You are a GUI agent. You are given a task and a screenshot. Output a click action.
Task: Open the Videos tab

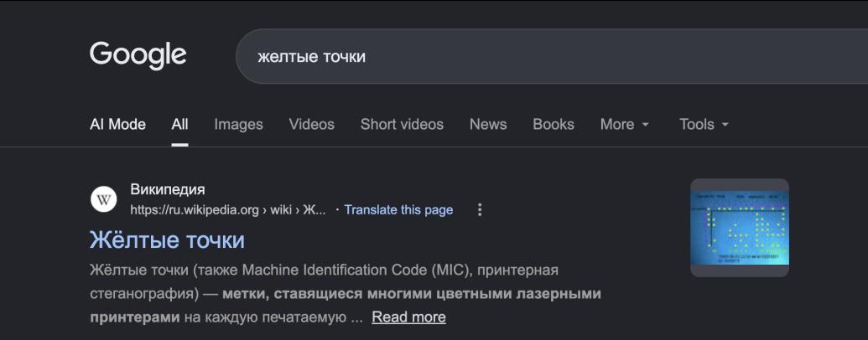click(x=312, y=125)
